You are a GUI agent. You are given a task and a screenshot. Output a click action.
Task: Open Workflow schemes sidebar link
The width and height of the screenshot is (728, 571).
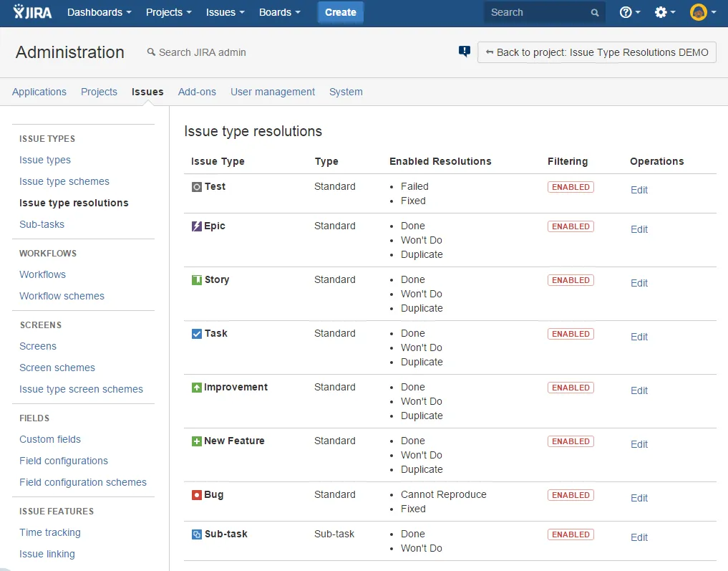tap(62, 296)
